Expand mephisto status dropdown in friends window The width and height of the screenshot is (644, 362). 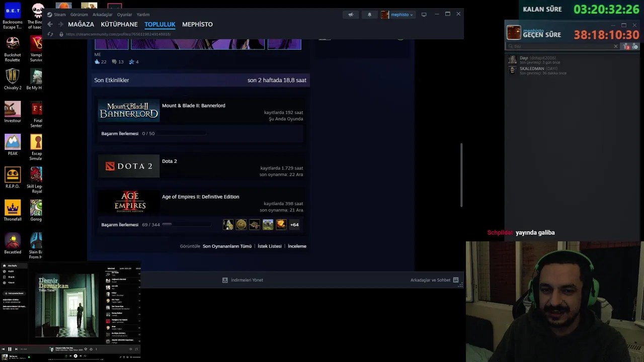548,31
